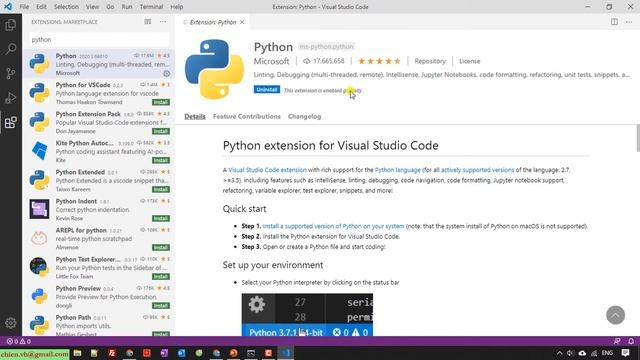Click the star rating of Python extension

click(379, 61)
